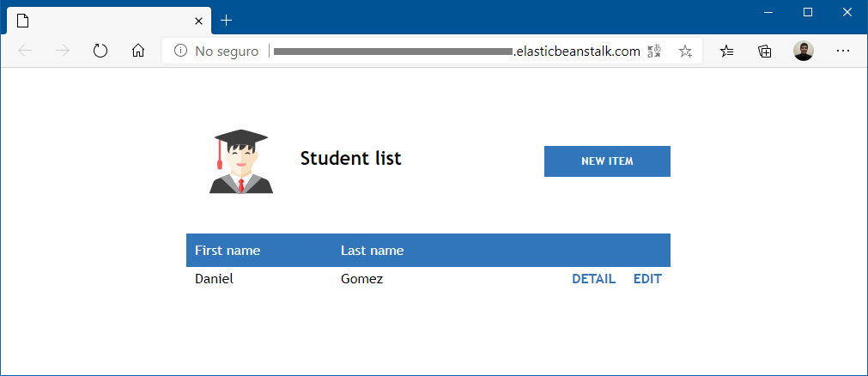The height and width of the screenshot is (376, 868).
Task: Click the translate page icon
Action: tap(654, 52)
